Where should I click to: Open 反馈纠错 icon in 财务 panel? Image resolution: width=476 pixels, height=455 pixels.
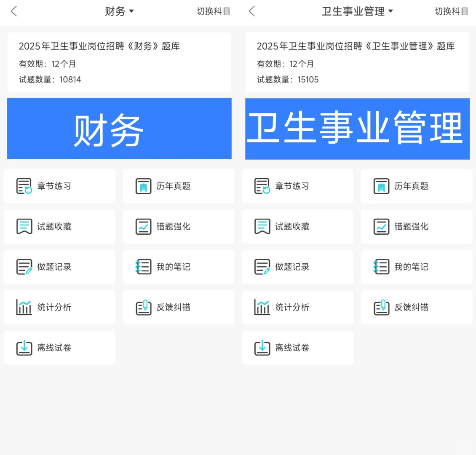tap(143, 307)
